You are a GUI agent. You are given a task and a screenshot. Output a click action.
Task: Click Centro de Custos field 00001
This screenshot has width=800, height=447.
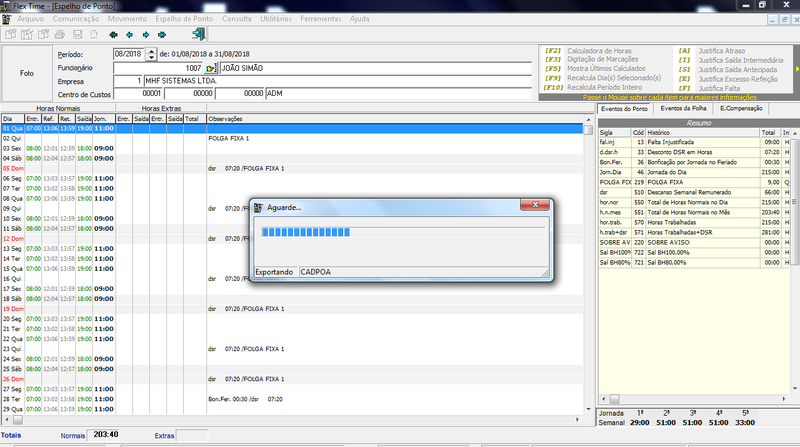point(138,93)
